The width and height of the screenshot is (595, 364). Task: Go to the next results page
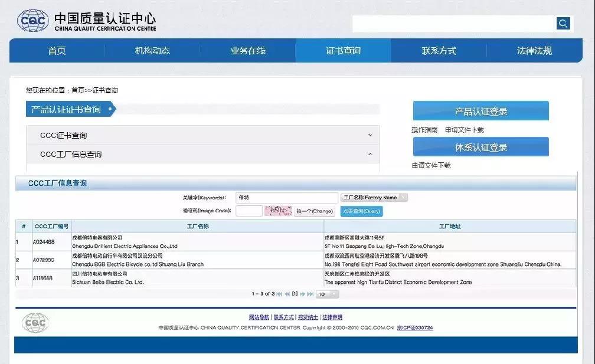click(302, 294)
